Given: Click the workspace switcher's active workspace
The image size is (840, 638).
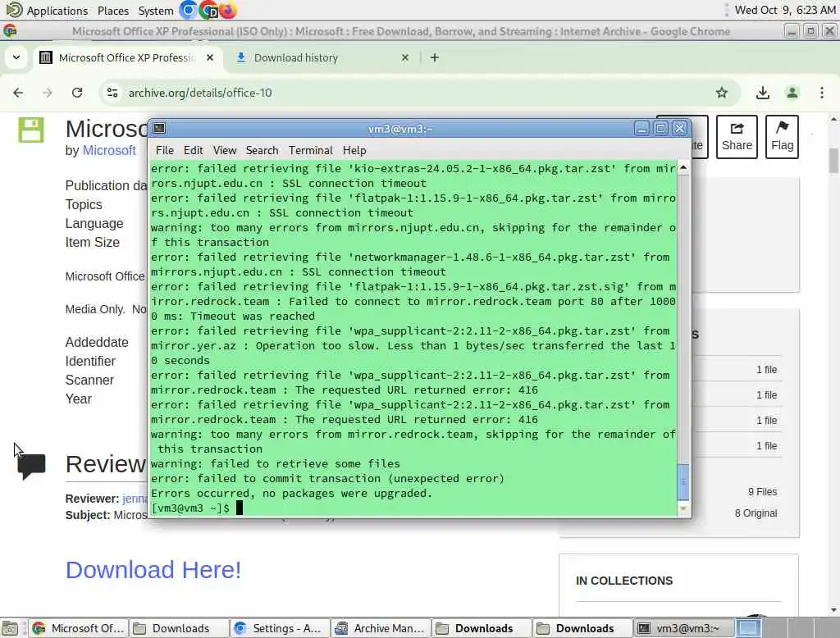Looking at the screenshot, I should click(748, 628).
